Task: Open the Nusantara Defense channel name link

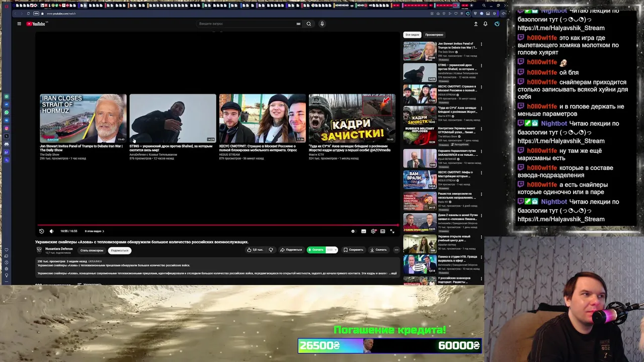Action: [59, 248]
